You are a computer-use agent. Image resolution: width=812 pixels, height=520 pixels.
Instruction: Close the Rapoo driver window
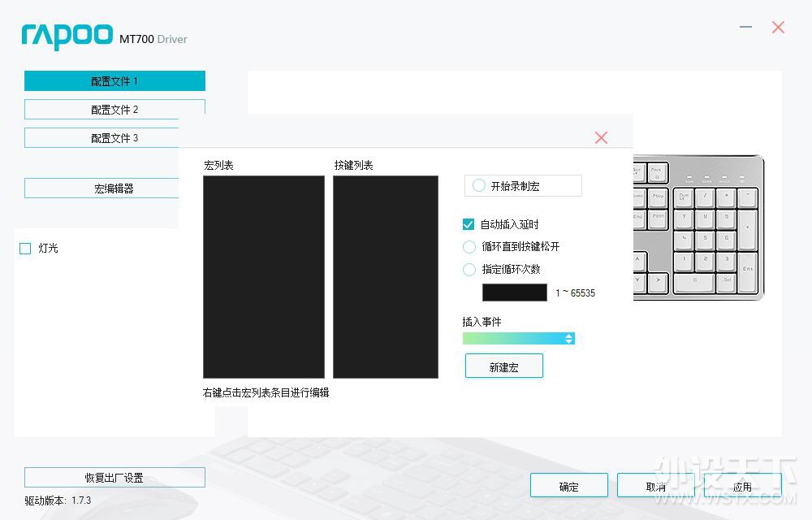click(778, 27)
